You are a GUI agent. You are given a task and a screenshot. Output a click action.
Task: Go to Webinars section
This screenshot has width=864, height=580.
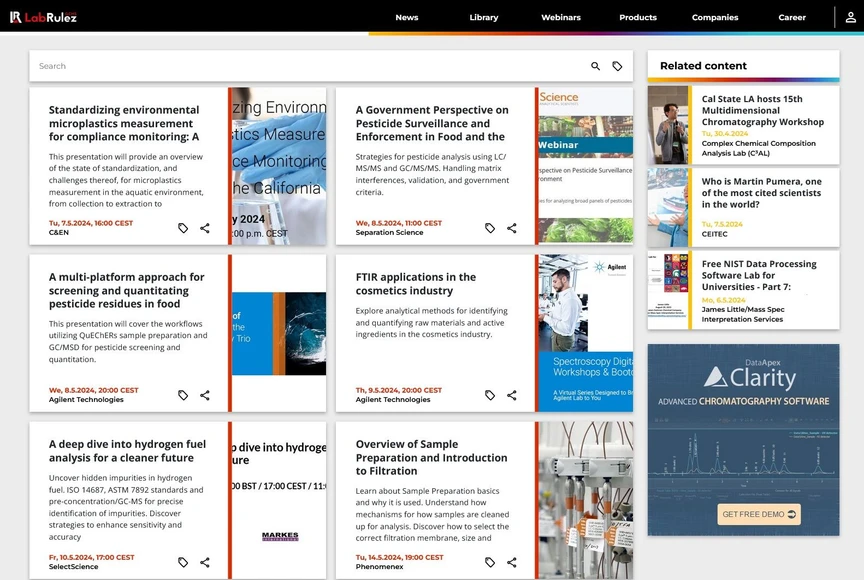pos(561,17)
